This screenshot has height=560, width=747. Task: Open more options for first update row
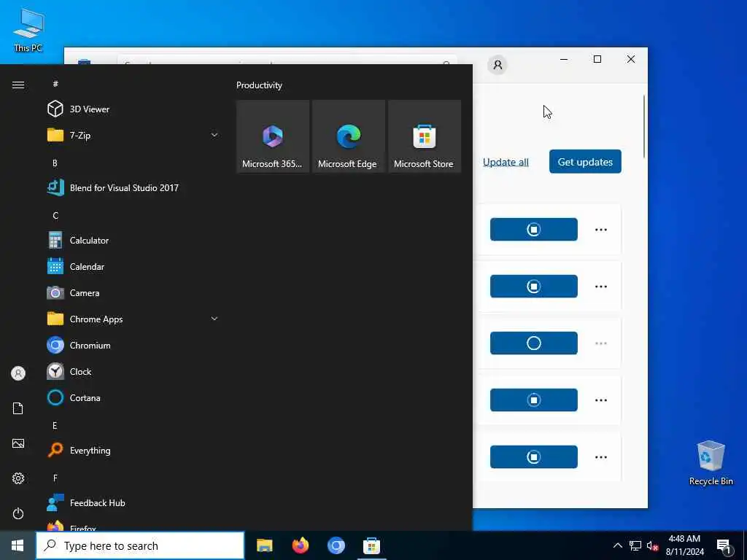(x=601, y=230)
